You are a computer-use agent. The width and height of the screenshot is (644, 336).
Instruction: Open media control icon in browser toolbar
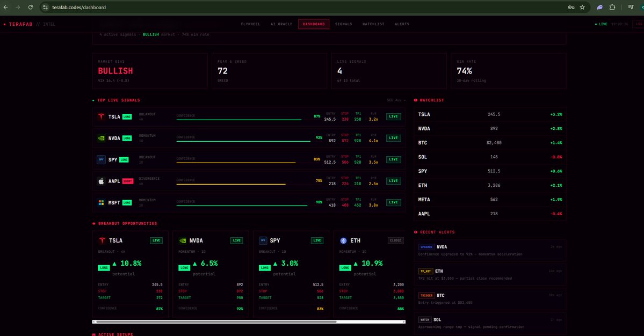coord(631,8)
